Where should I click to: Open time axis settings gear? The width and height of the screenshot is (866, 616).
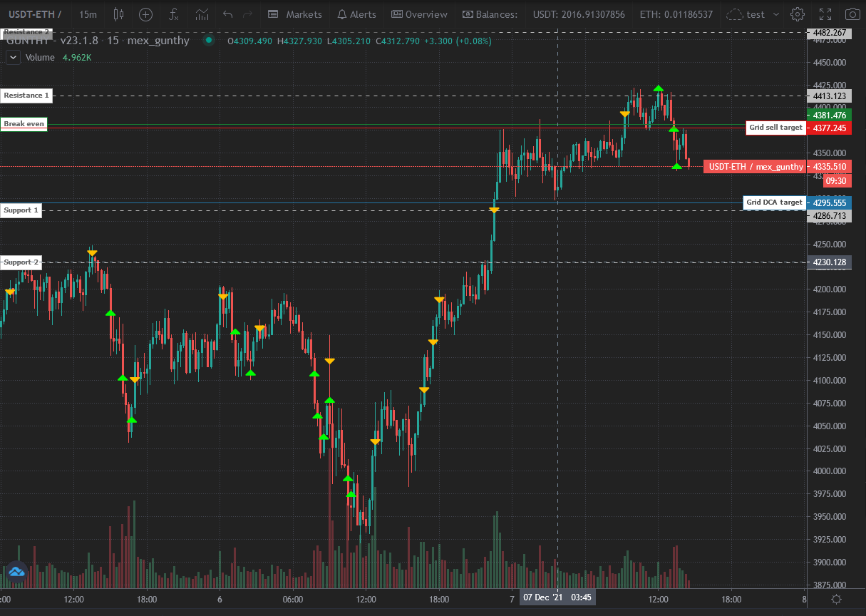click(x=836, y=599)
